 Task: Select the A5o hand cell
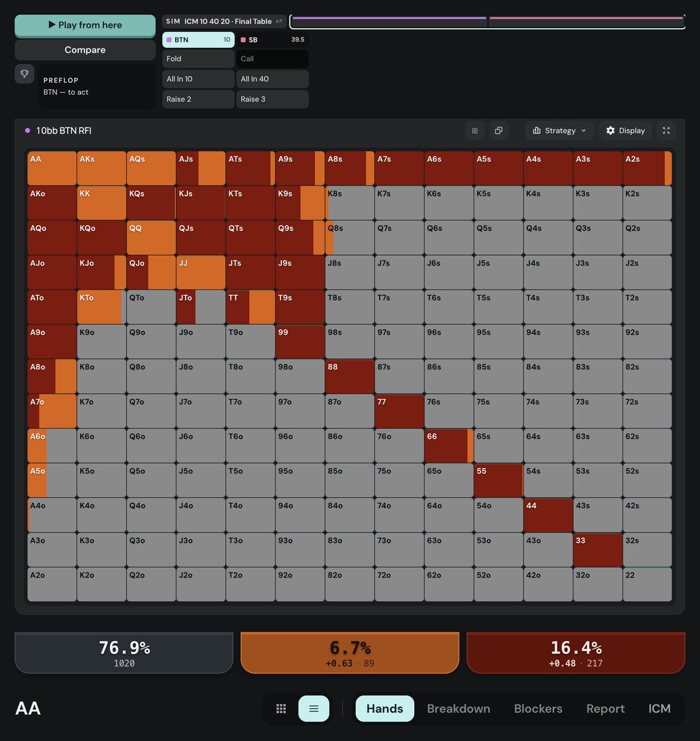coord(52,480)
